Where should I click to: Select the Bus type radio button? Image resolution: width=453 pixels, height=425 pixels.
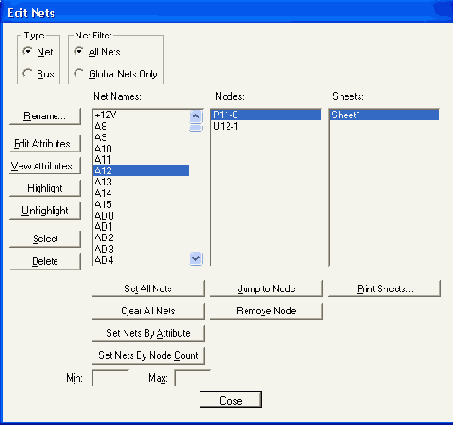(27, 73)
